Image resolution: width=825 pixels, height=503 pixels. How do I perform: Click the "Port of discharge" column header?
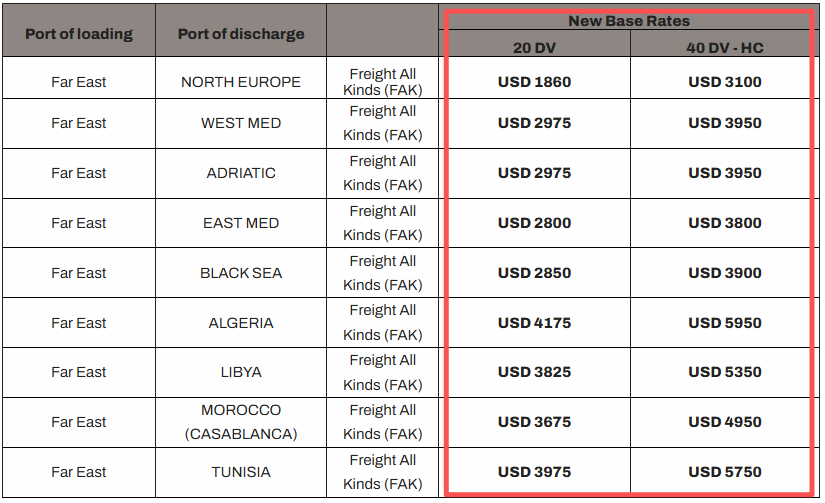pos(241,34)
